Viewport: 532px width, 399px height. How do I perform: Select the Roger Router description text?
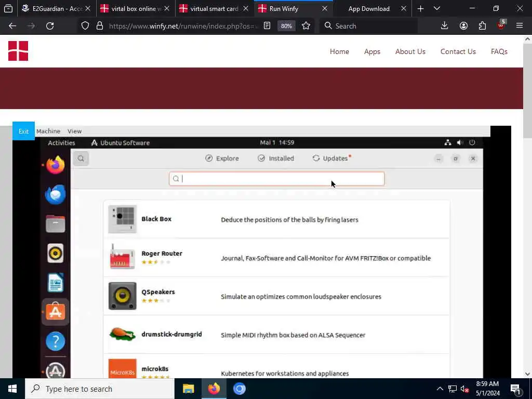pos(326,258)
